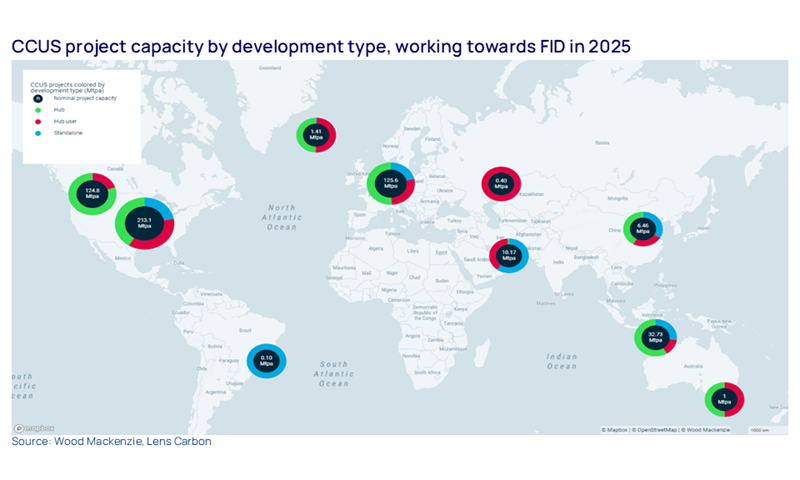Click the 32.73 Mtpa Southeast Asia marker

[x=656, y=338]
